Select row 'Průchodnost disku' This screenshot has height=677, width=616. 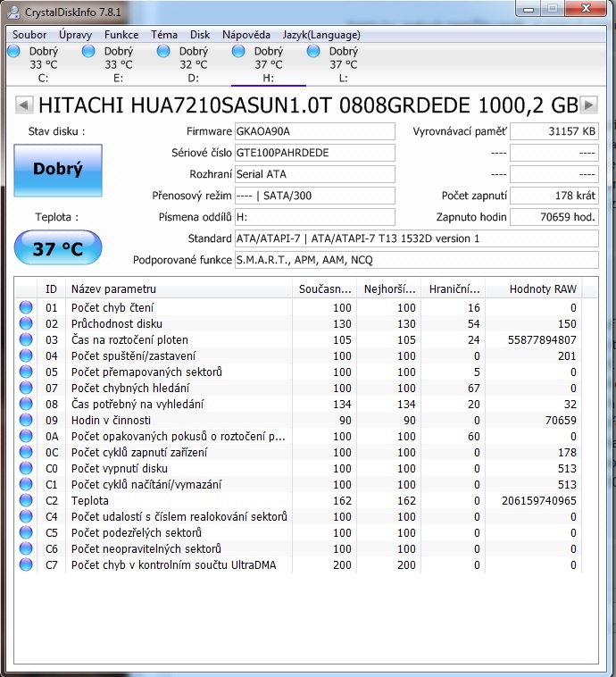tap(299, 323)
